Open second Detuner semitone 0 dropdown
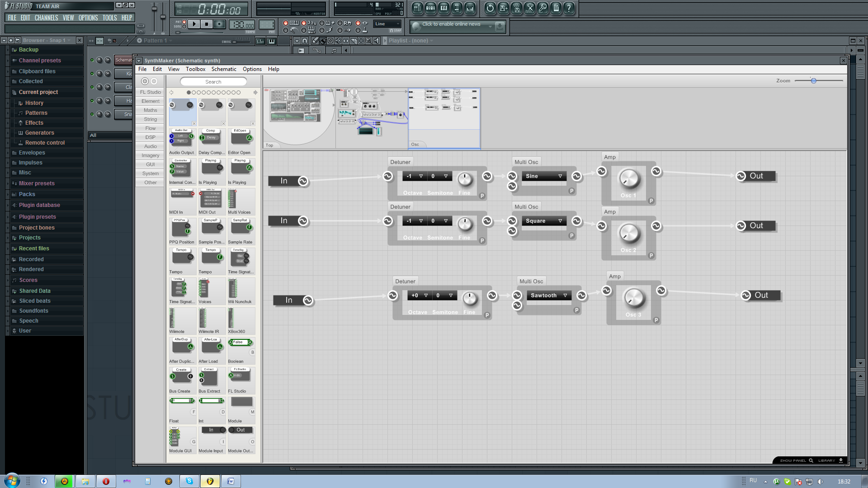Screen dimensions: 868x488 [439, 221]
